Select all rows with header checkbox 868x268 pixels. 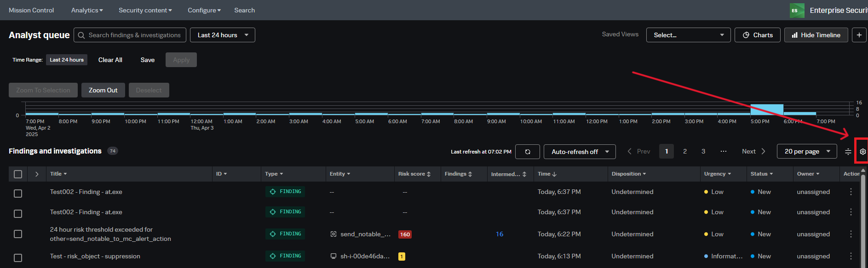click(18, 174)
